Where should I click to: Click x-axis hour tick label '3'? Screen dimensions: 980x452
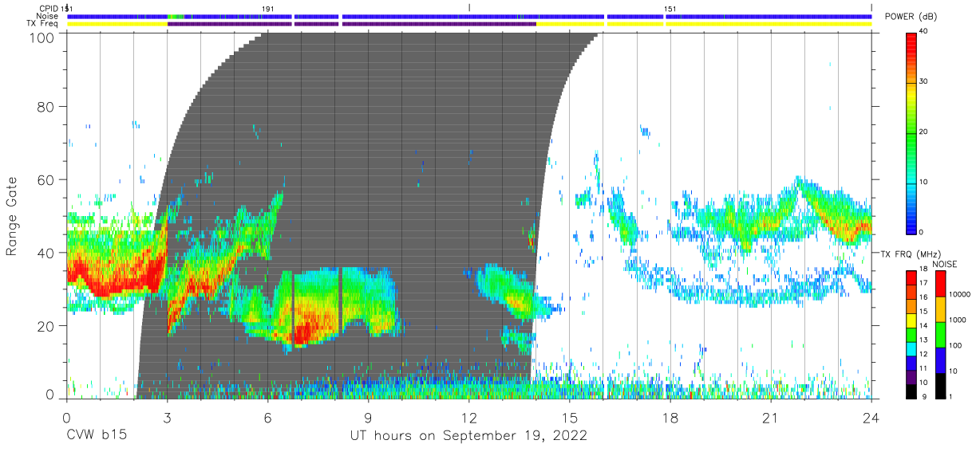168,417
